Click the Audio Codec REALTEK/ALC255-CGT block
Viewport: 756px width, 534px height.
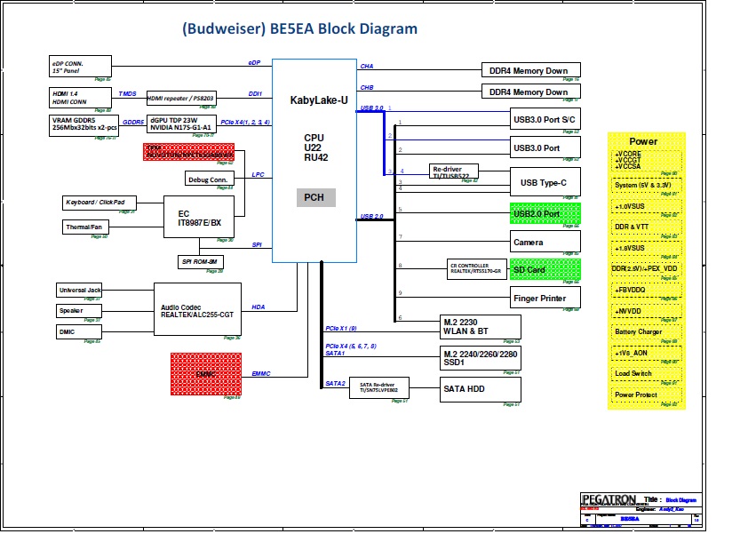(x=197, y=309)
